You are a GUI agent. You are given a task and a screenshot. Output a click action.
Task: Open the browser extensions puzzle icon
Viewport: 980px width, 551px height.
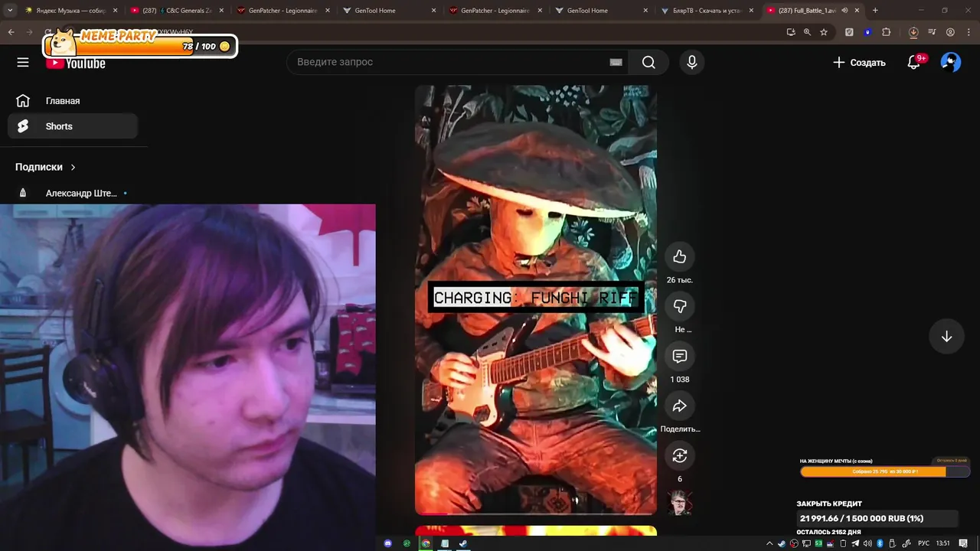pos(887,32)
